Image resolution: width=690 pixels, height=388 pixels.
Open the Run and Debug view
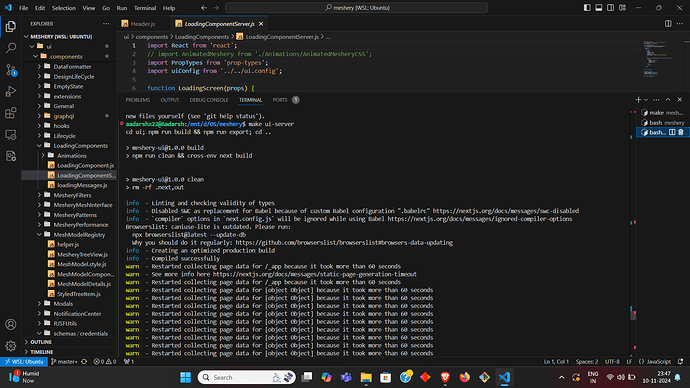coord(11,91)
